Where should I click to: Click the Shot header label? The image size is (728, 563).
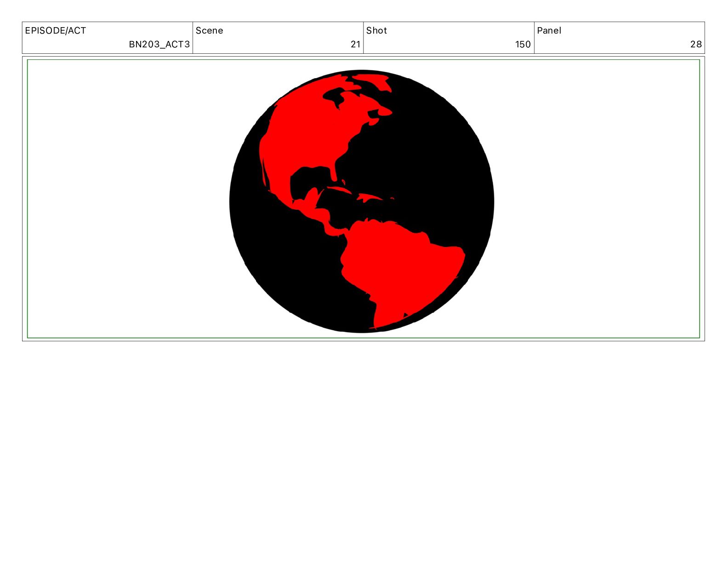376,31
